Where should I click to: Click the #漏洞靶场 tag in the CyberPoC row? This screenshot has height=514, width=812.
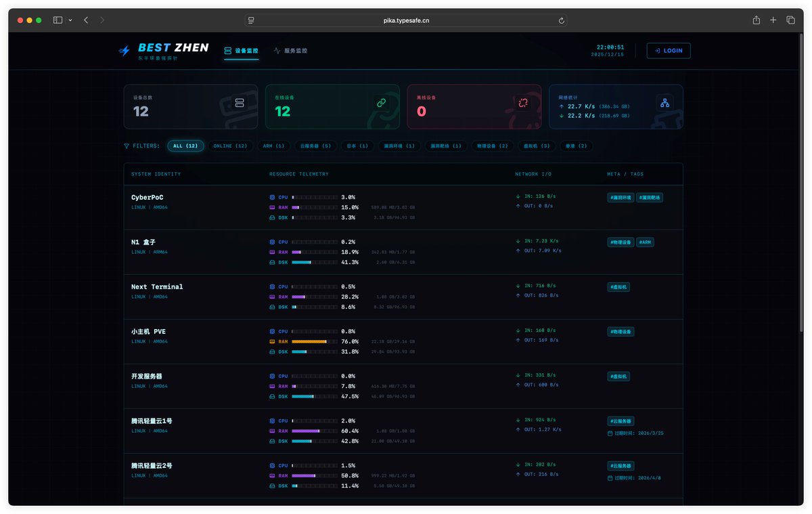tap(650, 197)
